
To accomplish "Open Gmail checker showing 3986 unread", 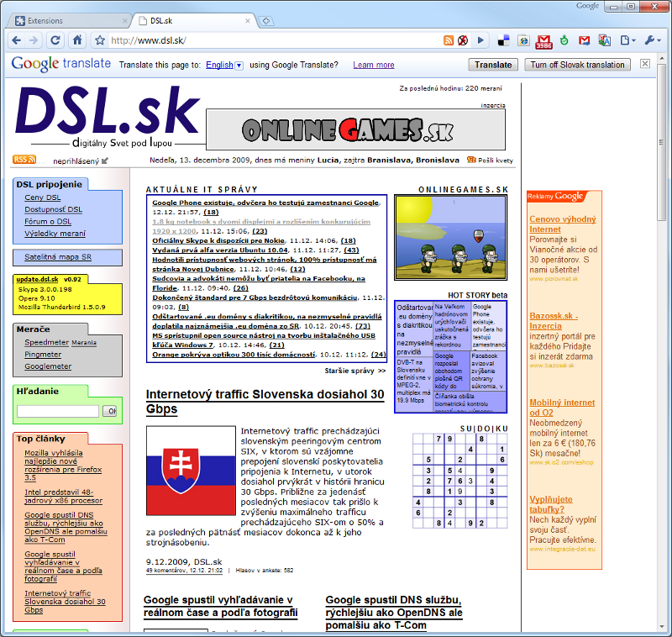I will coord(543,41).
